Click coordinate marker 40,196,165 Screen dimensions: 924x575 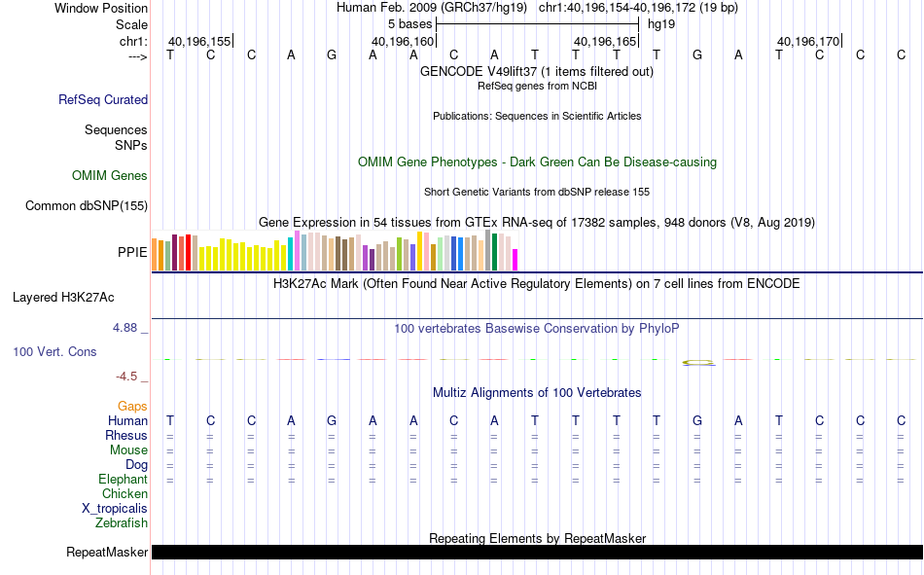click(x=606, y=41)
